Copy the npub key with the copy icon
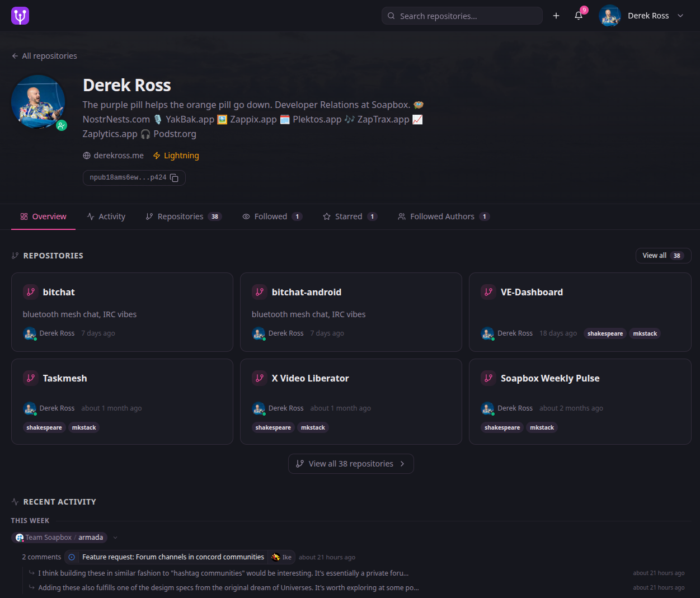 [x=174, y=178]
